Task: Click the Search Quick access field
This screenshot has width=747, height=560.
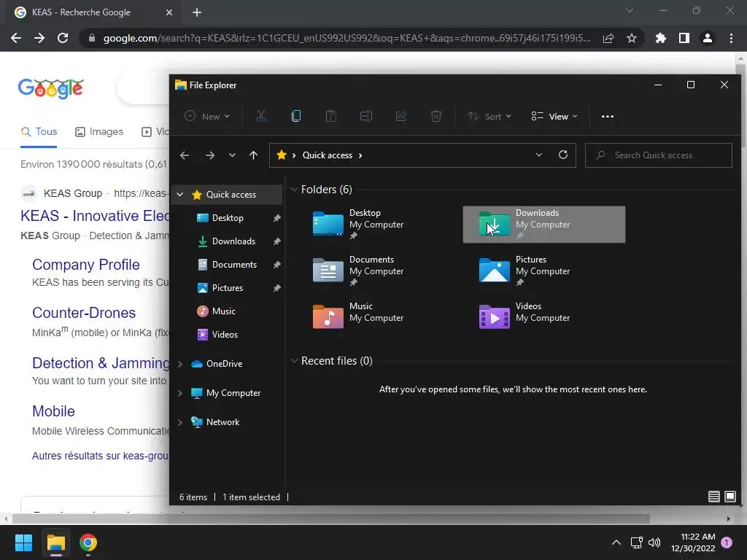Action: point(659,155)
